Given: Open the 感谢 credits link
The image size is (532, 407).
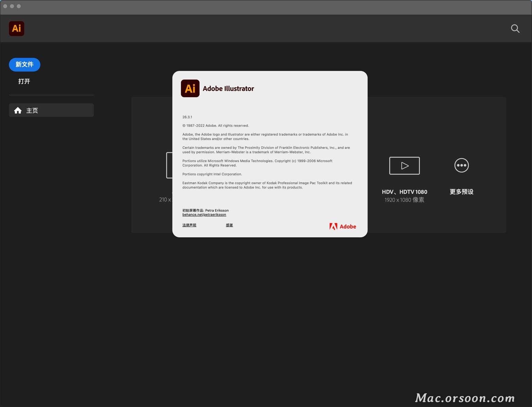Looking at the screenshot, I should click(x=229, y=225).
